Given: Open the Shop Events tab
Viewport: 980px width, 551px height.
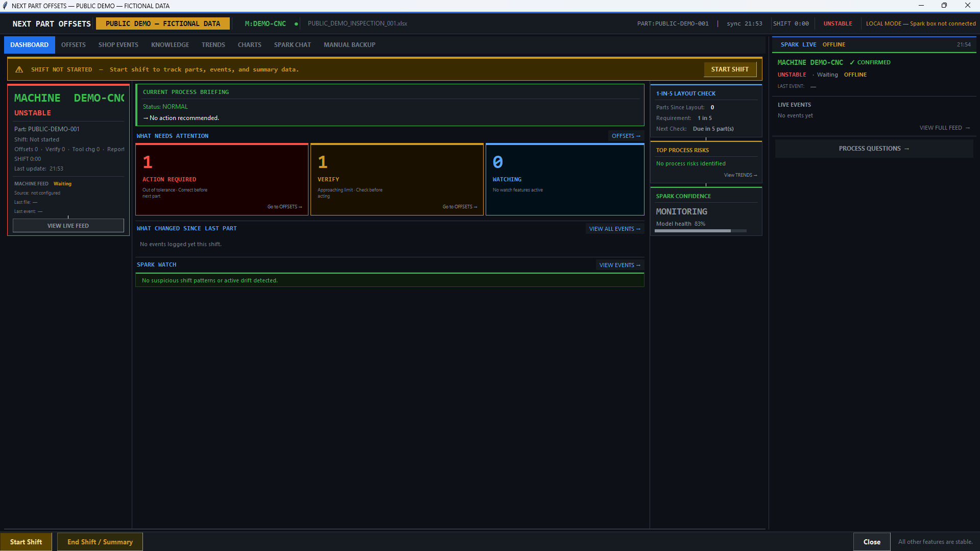Looking at the screenshot, I should [x=118, y=45].
